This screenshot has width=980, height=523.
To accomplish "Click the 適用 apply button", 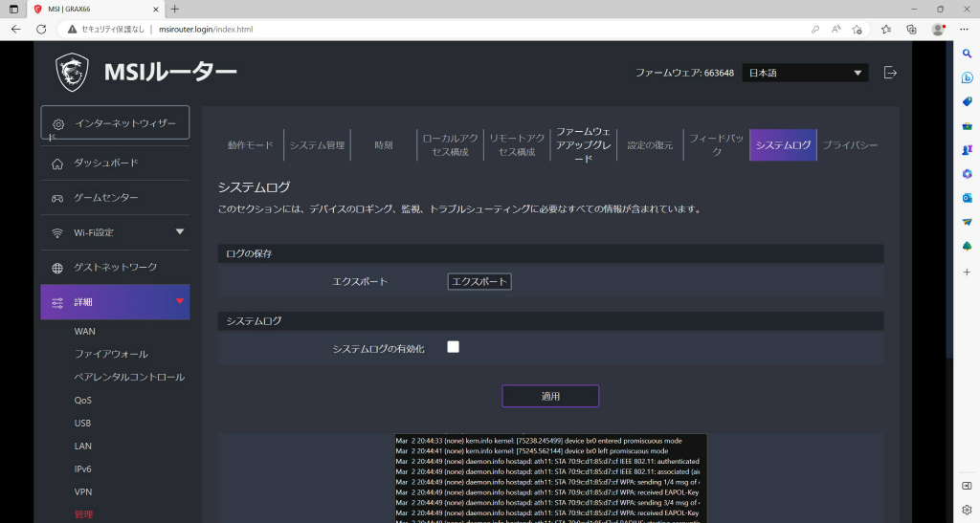I will [550, 396].
